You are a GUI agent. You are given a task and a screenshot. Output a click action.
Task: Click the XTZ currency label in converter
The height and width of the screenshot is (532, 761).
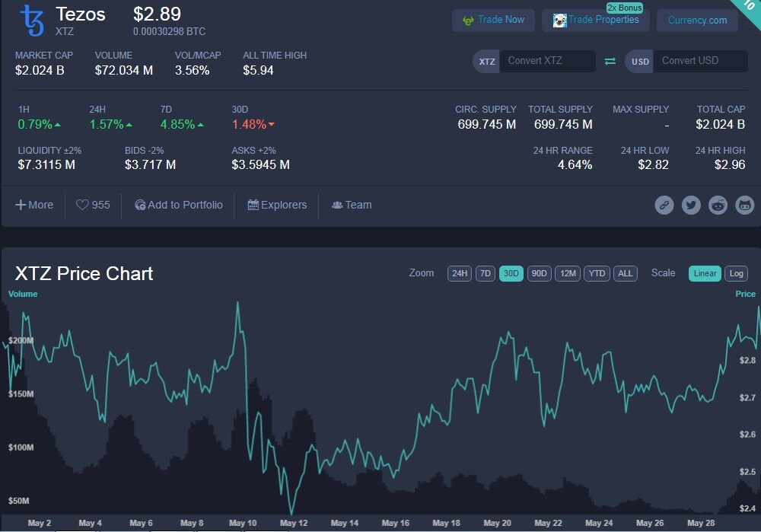pyautogui.click(x=487, y=62)
